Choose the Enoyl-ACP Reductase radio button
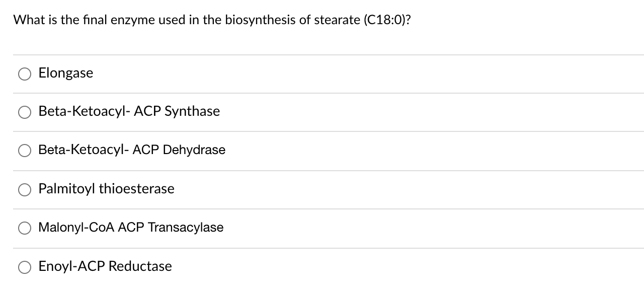This screenshot has width=644, height=288. pos(25,267)
